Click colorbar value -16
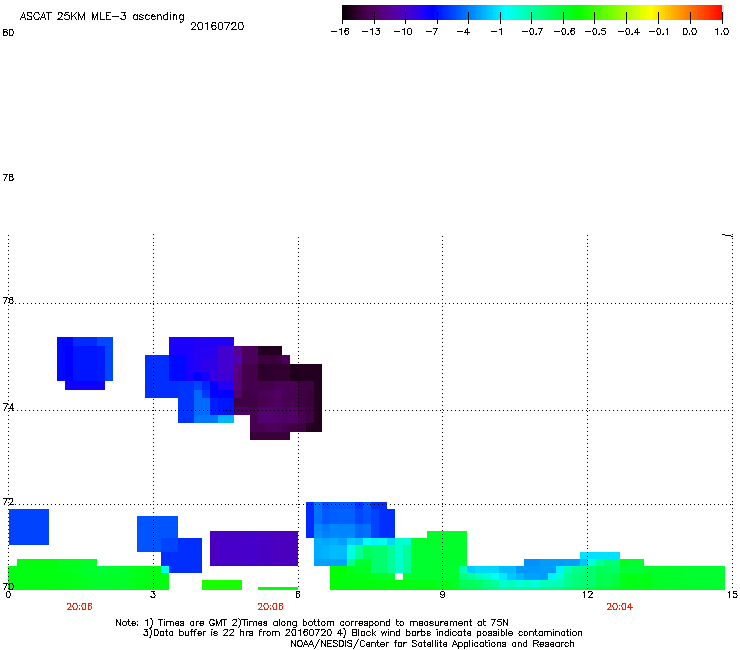740x650 pixels. 340,32
